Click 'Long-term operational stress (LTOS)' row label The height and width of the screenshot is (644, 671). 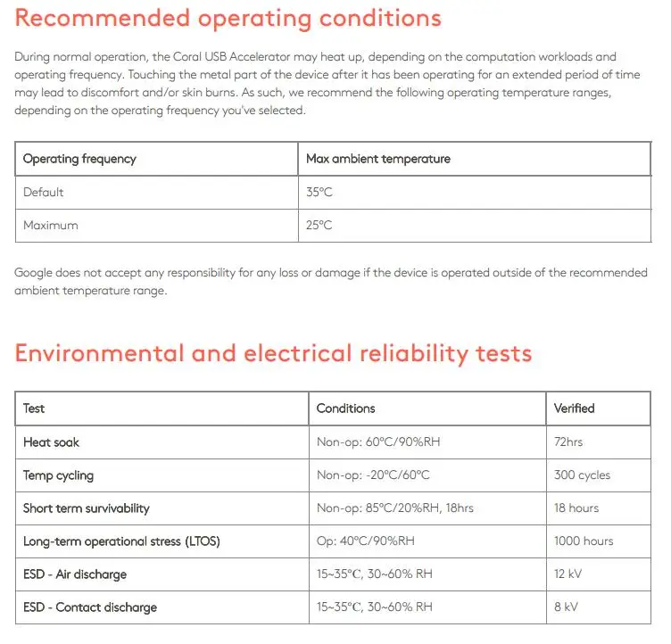coord(121,541)
